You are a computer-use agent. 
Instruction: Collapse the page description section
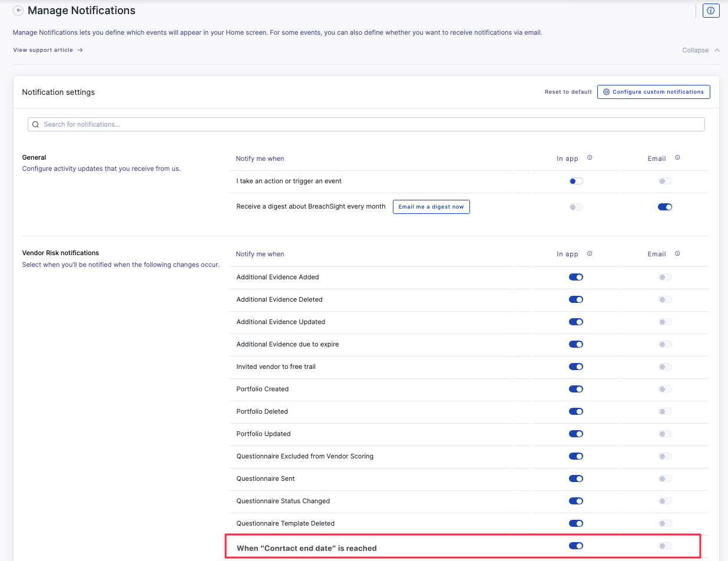pyautogui.click(x=701, y=50)
